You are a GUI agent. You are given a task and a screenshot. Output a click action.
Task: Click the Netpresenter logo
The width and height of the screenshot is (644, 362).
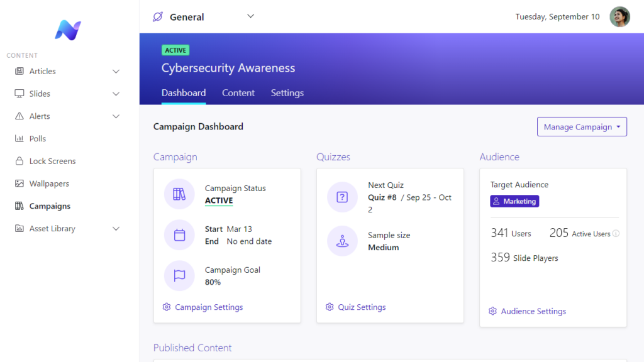69,30
